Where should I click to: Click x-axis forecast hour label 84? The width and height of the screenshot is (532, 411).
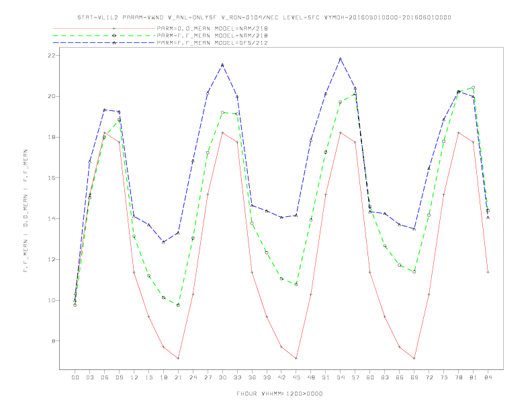488,377
